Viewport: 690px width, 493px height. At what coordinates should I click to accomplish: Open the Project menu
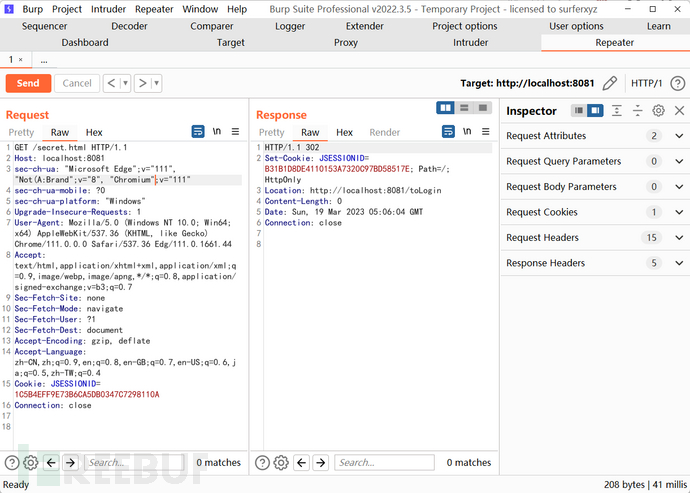66,9
